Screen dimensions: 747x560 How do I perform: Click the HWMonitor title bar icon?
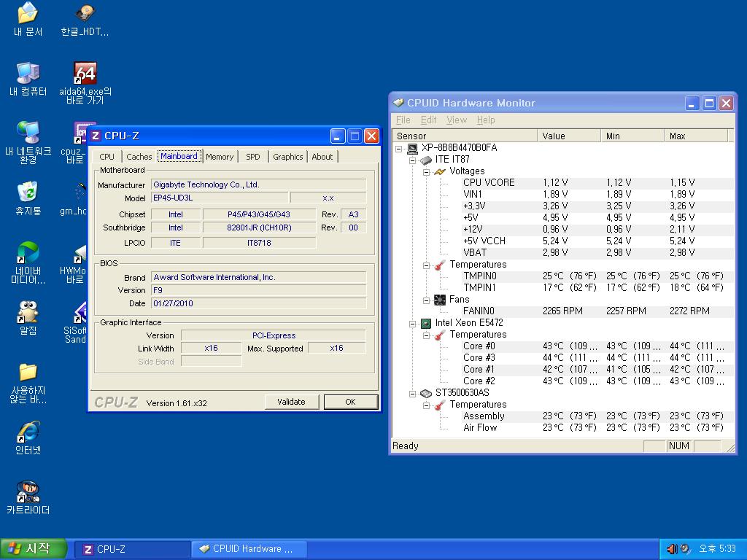tap(398, 103)
